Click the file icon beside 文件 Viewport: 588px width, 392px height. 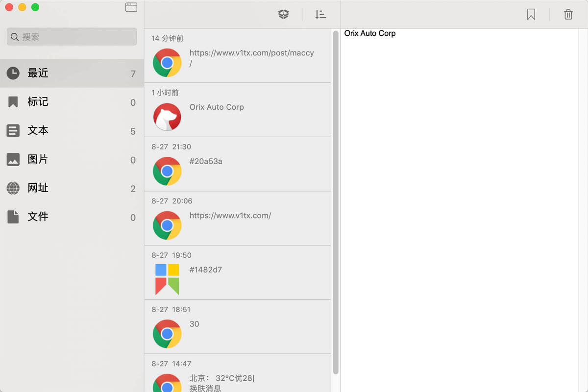(13, 217)
